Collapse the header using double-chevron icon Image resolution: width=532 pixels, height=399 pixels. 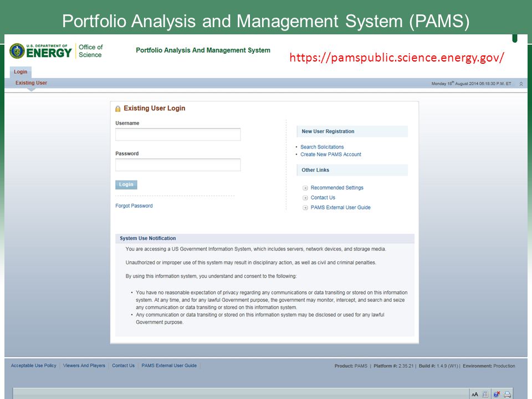click(521, 84)
